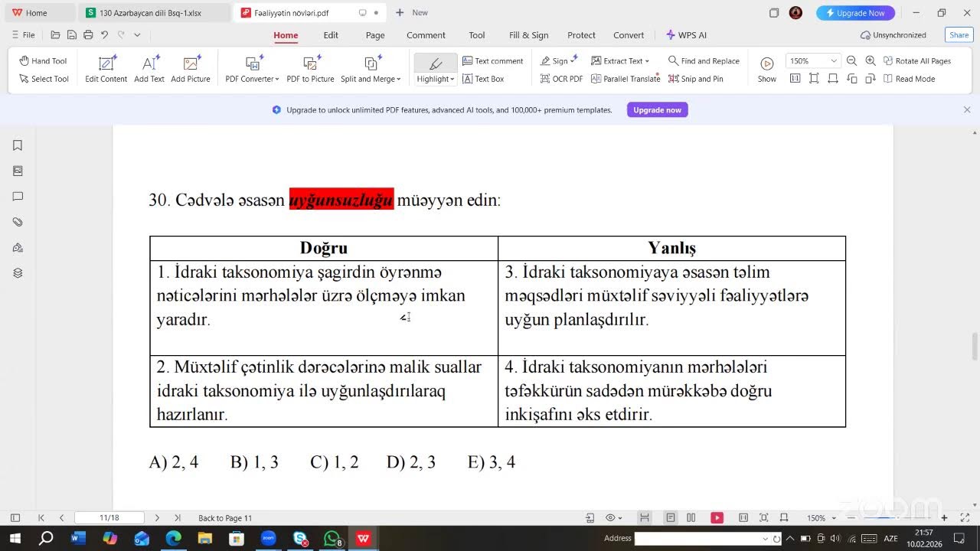The width and height of the screenshot is (980, 551).
Task: Zoom in with the plus magnifier
Action: coord(871,61)
